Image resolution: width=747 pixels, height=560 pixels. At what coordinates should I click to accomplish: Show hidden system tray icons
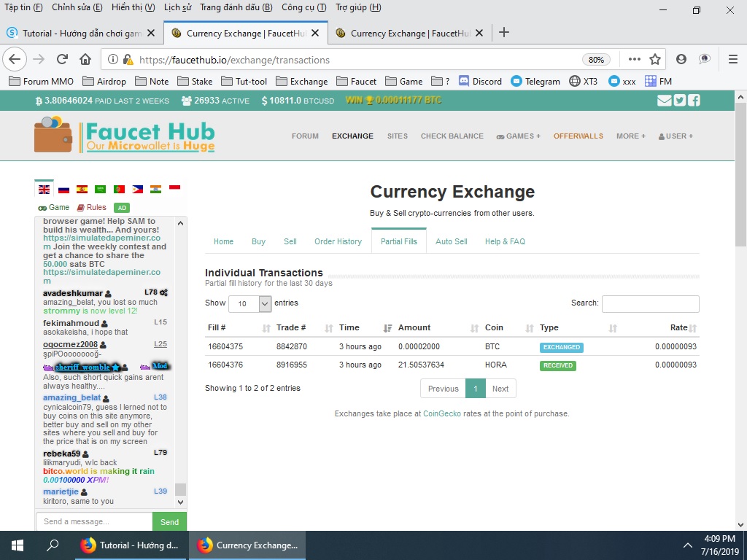tap(688, 545)
